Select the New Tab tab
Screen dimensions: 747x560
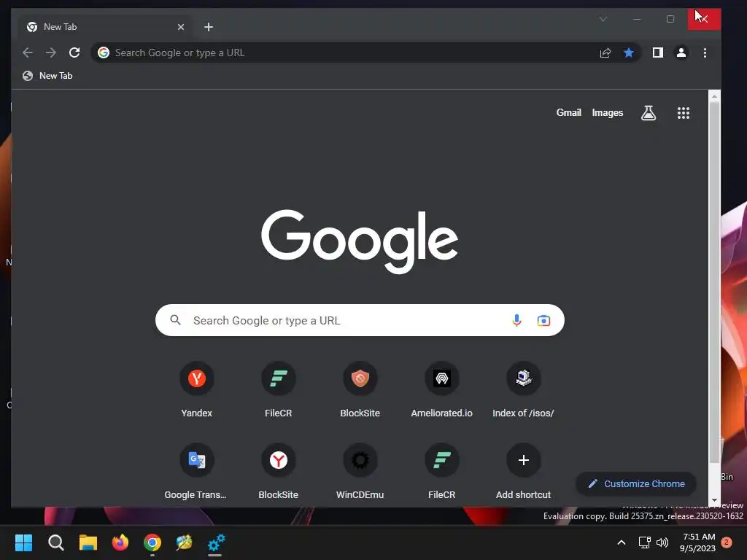105,27
